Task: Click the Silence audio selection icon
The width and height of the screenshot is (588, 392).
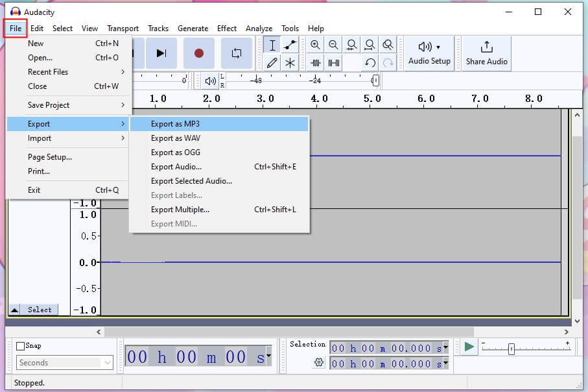Action: point(333,63)
